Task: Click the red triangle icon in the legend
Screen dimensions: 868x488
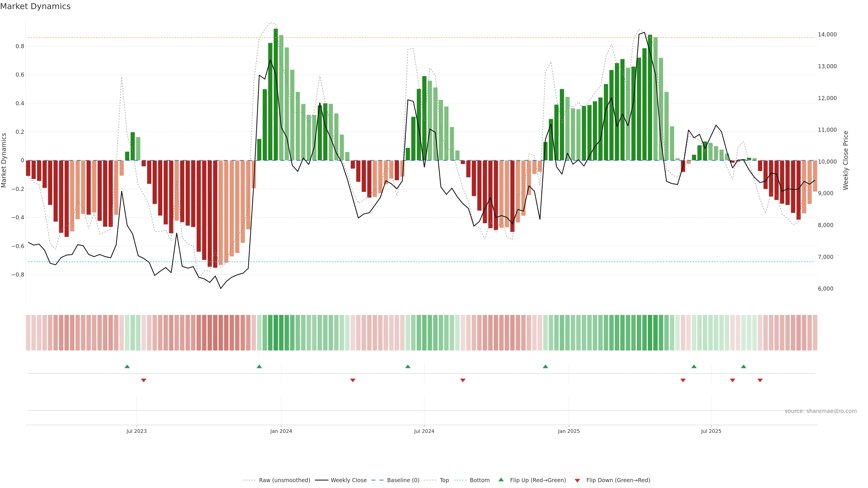Action: pos(577,480)
